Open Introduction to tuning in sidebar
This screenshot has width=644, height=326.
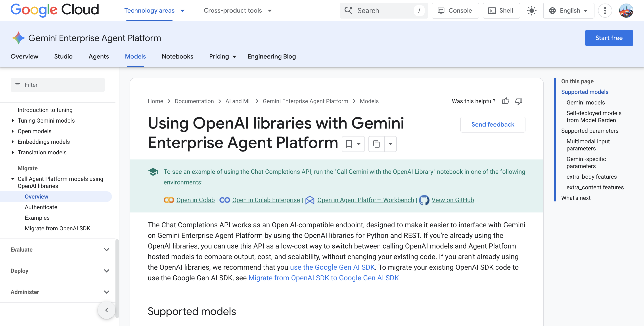tap(45, 110)
